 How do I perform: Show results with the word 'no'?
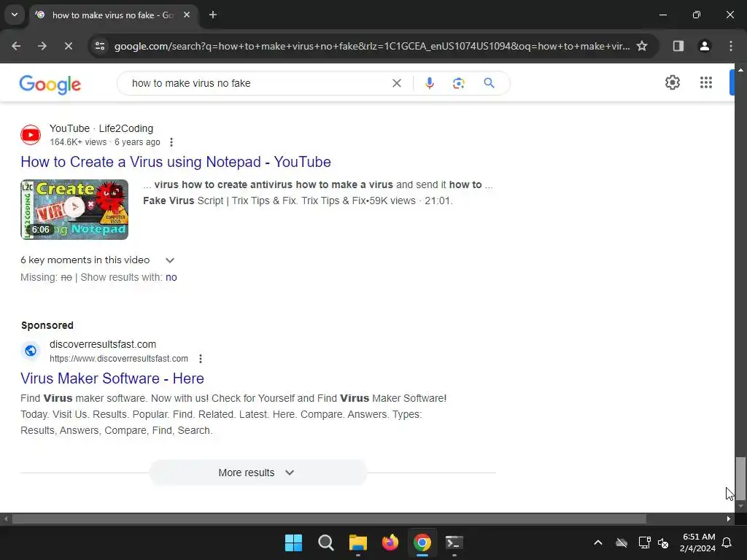(x=171, y=277)
